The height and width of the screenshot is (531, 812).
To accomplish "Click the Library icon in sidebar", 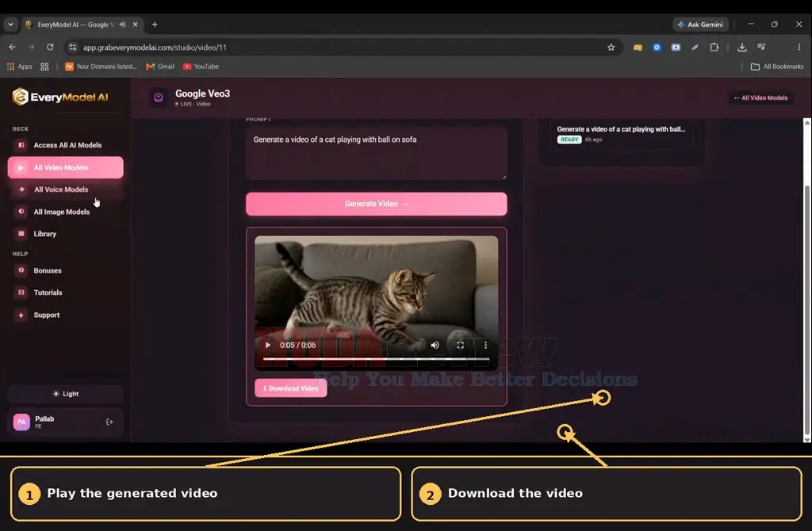I will (x=21, y=234).
